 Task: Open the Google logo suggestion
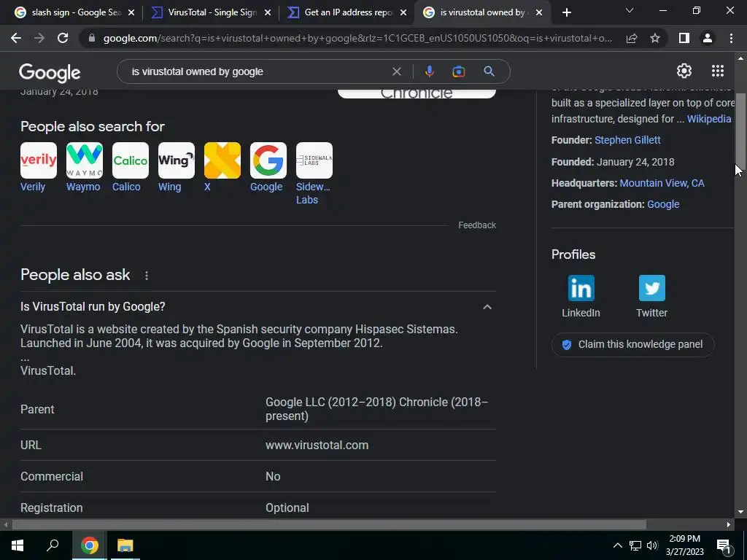pyautogui.click(x=268, y=160)
